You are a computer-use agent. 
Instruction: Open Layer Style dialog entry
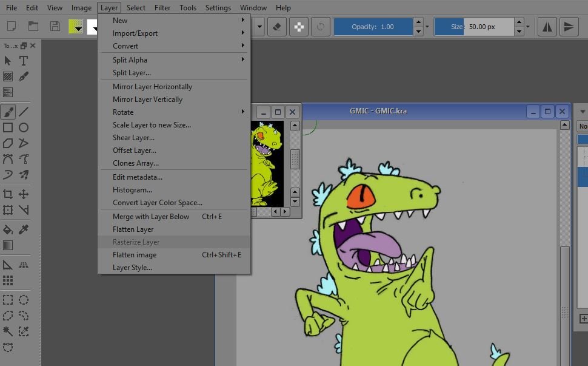[174, 267]
